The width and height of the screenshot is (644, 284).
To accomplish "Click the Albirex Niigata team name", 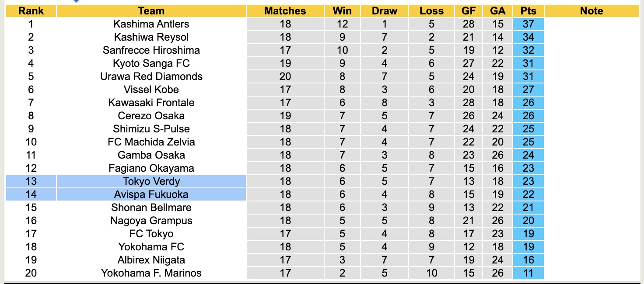I will [x=151, y=260].
